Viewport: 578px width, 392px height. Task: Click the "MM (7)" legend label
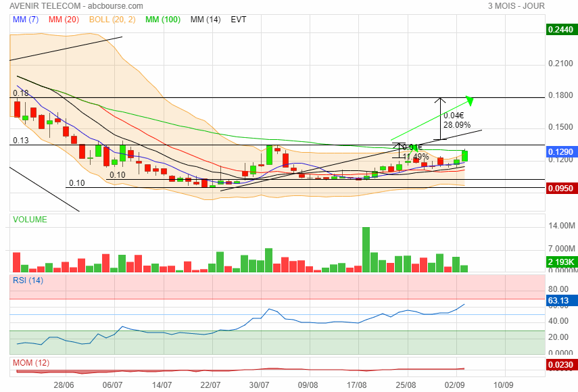[26, 20]
